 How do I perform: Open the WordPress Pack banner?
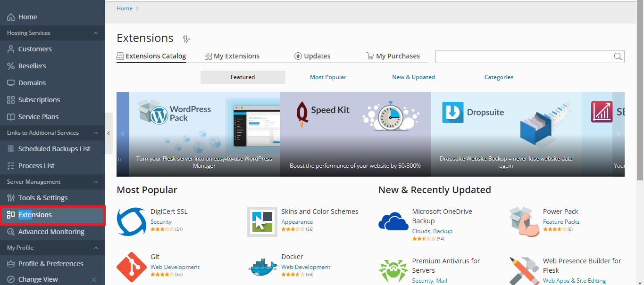(204, 134)
